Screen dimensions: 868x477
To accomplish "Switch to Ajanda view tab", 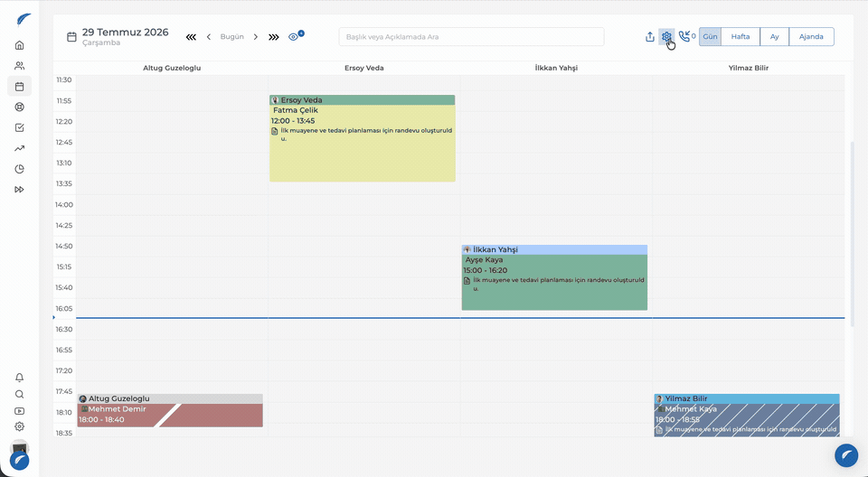I will pyautogui.click(x=811, y=36).
